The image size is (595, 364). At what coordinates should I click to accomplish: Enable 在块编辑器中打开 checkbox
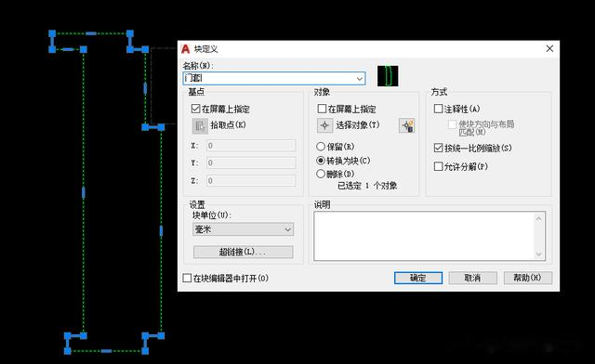pos(187,278)
